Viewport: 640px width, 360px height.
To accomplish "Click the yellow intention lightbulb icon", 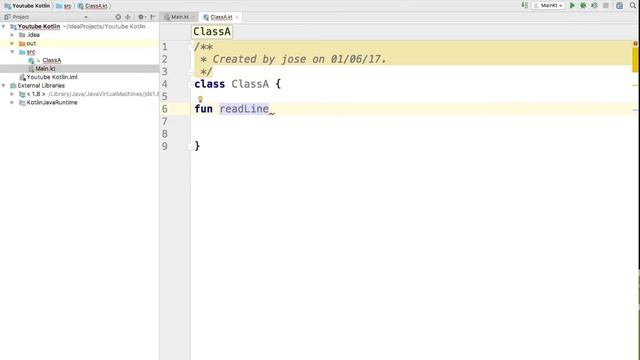I will [200, 99].
